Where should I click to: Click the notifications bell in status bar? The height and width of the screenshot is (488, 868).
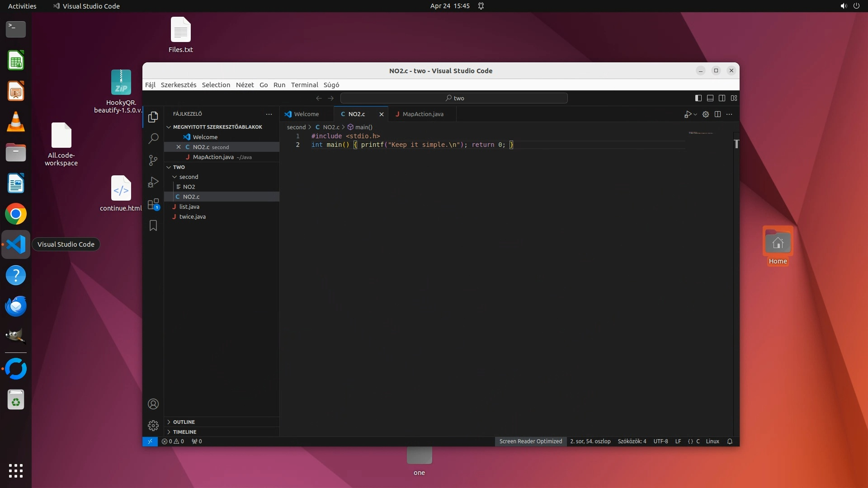click(730, 441)
